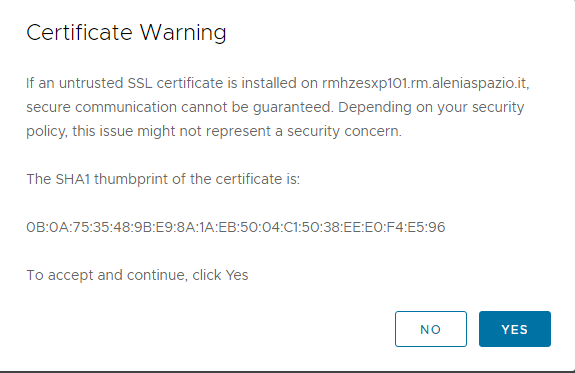Click the word 'SHA1' in the thumbprint label
Viewport: 575px width, 373px height.
(73, 179)
